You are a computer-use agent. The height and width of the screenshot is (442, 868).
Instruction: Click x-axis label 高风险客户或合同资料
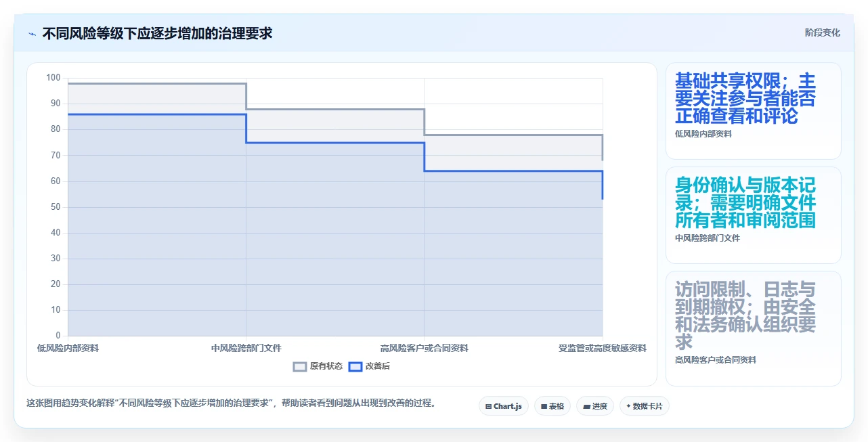(x=425, y=348)
